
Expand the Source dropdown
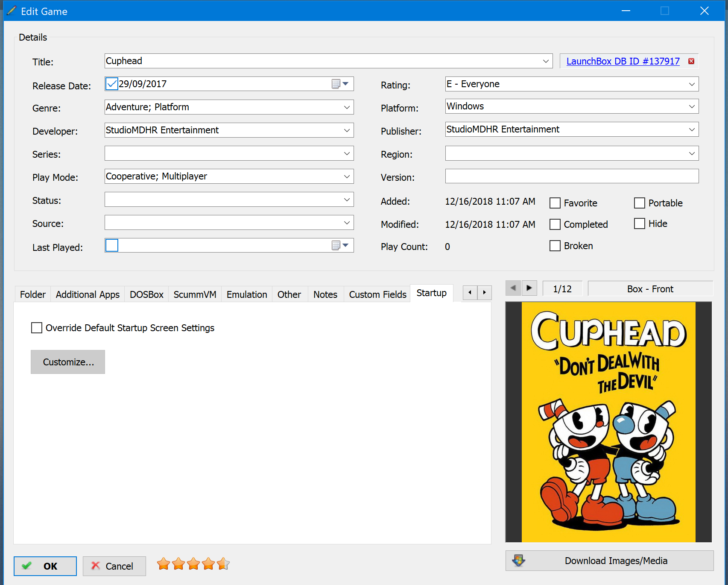[347, 223]
